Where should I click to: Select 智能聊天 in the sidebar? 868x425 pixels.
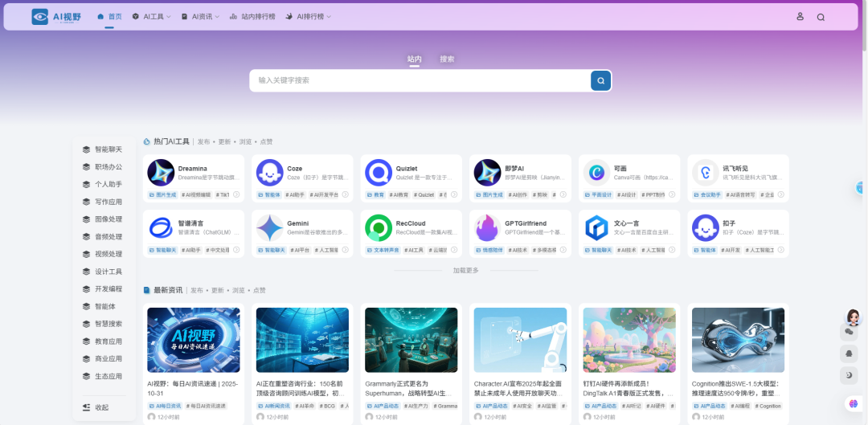pos(102,149)
